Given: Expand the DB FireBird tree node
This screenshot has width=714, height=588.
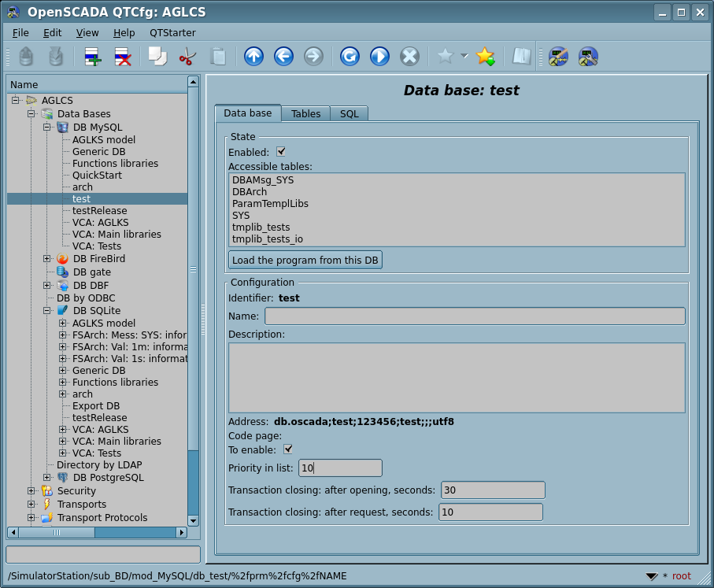Looking at the screenshot, I should point(47,259).
